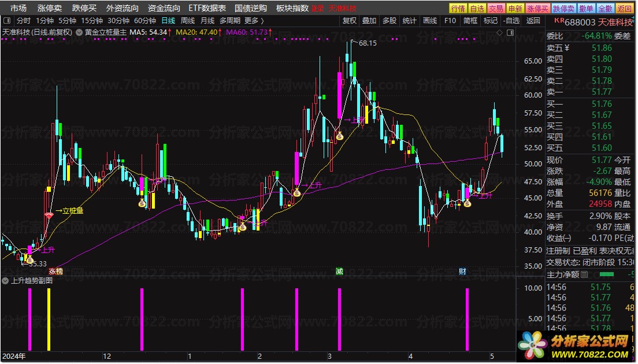Click the 主力净额 list icon
The height and width of the screenshot is (364, 638).
[584, 274]
